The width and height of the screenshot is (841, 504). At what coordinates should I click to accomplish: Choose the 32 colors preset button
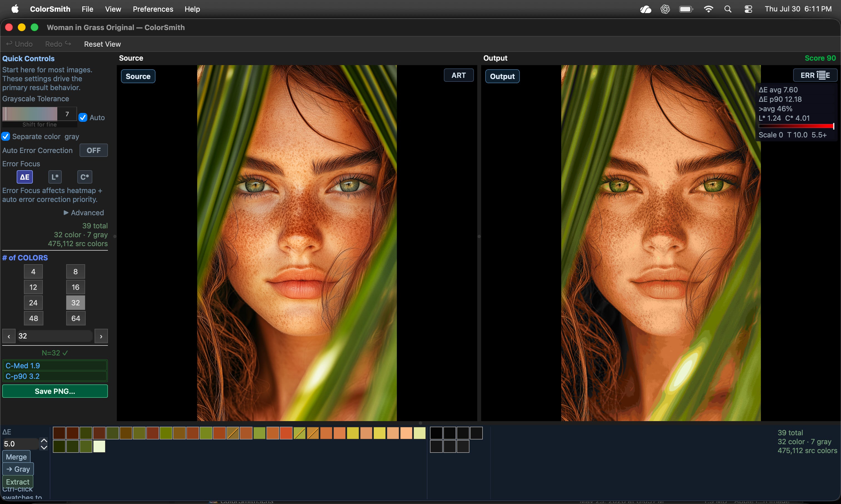click(76, 303)
